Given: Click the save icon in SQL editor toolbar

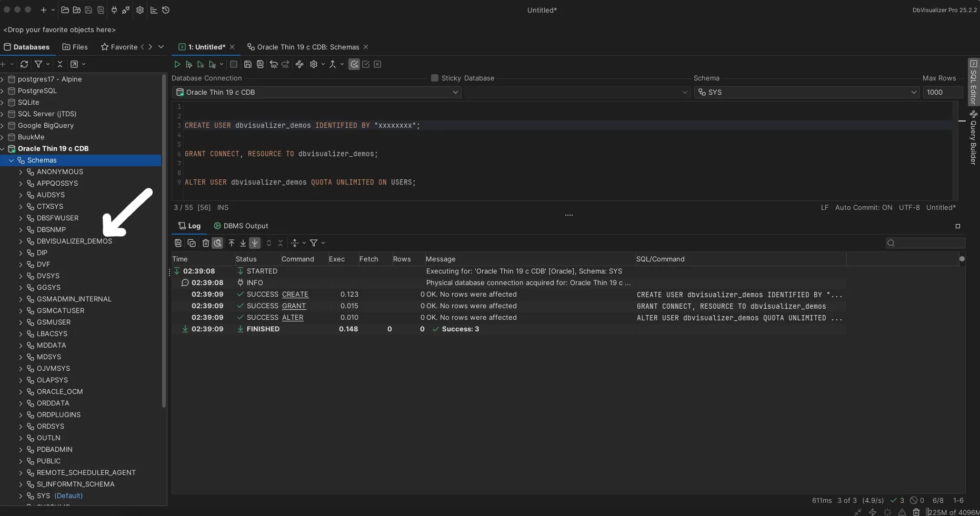Looking at the screenshot, I should pyautogui.click(x=247, y=64).
